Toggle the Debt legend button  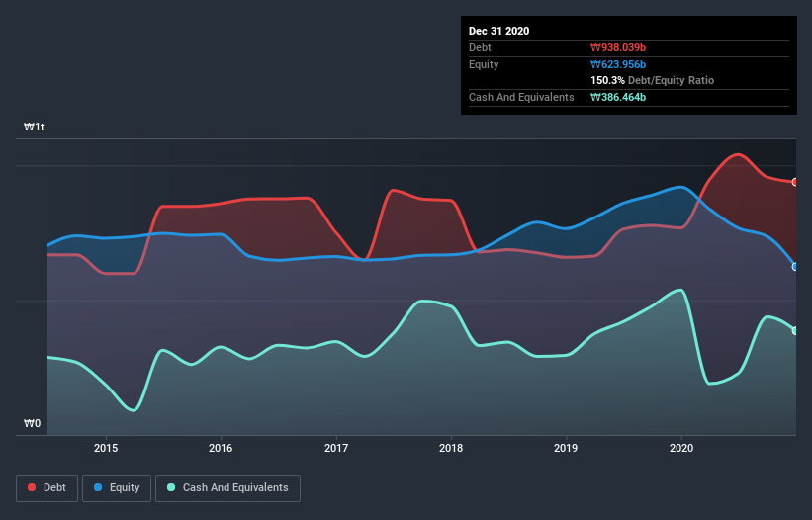pos(47,488)
